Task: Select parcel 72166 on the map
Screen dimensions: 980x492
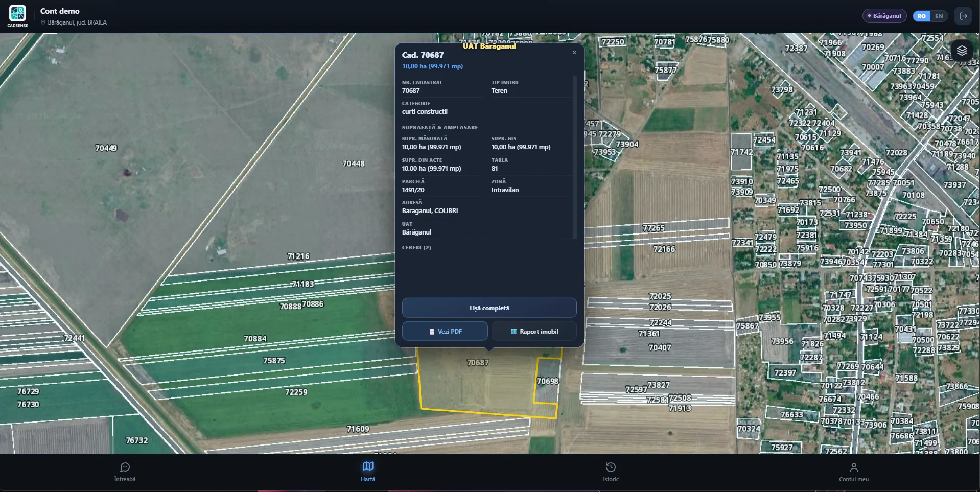Action: pyautogui.click(x=664, y=249)
